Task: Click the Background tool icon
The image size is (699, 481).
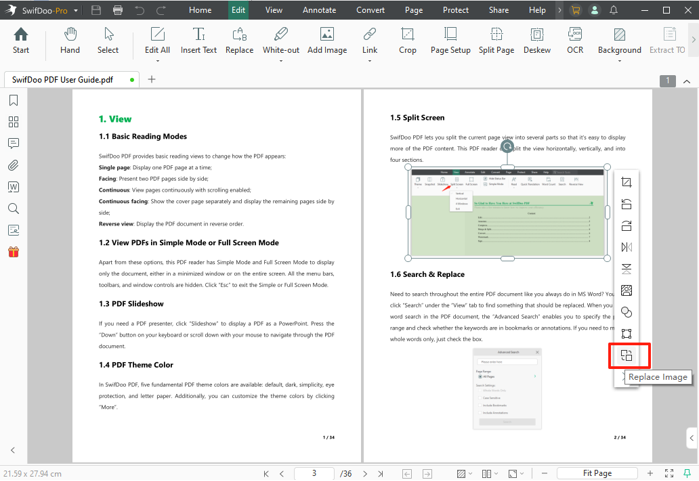Action: tap(619, 34)
